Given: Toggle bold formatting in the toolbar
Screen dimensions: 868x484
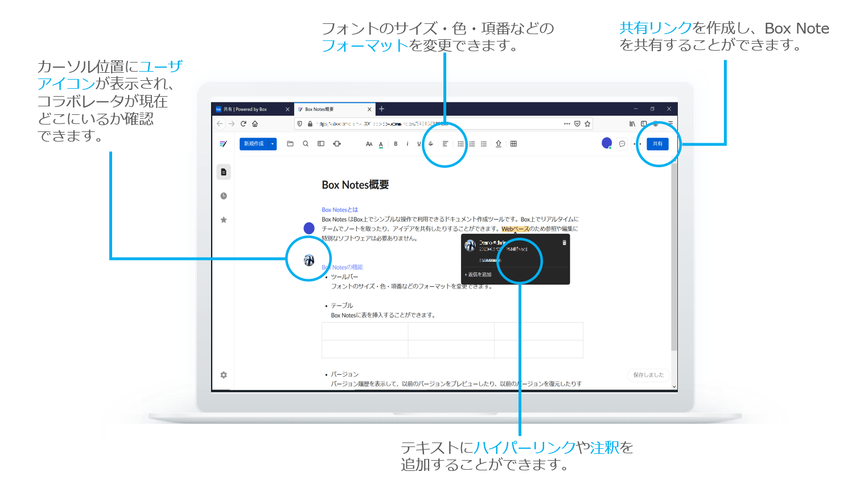Looking at the screenshot, I should (395, 143).
